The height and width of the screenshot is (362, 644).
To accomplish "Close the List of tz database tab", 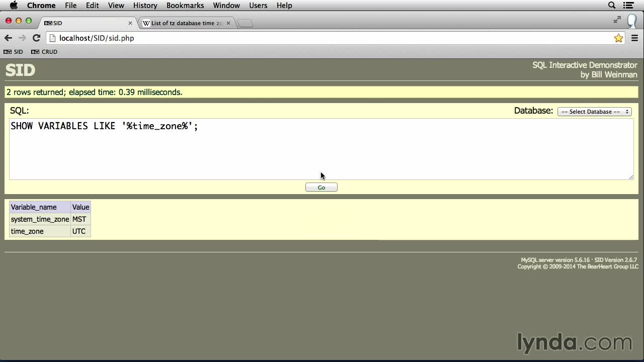I will click(228, 23).
